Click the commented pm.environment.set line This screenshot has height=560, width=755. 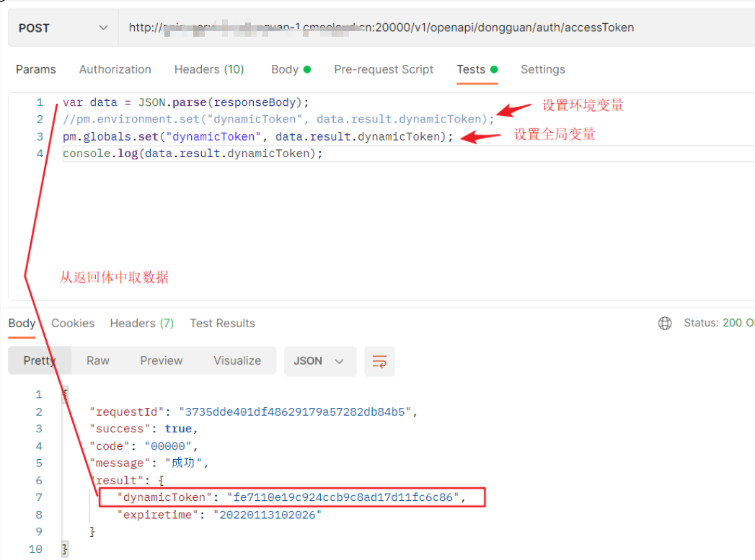pos(278,120)
